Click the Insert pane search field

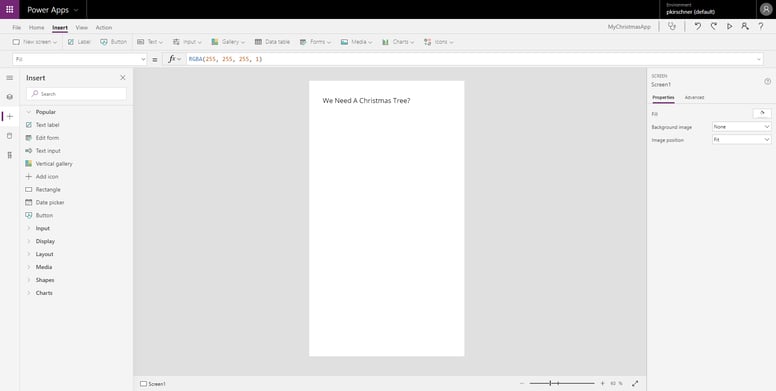pos(77,94)
